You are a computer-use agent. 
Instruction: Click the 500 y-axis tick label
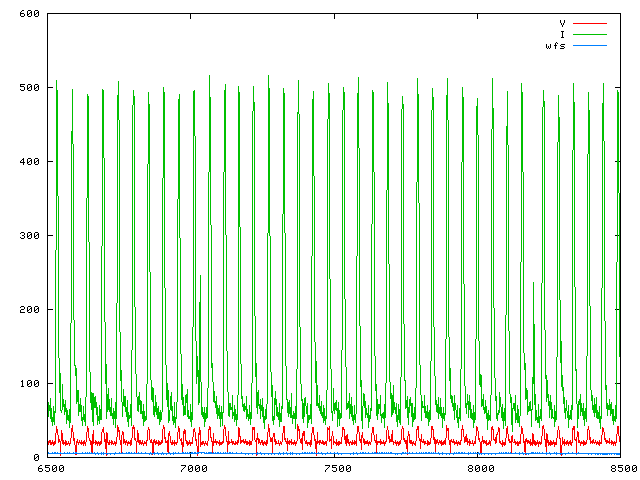(28, 88)
